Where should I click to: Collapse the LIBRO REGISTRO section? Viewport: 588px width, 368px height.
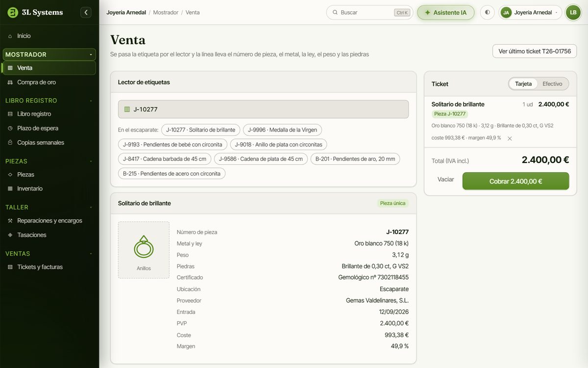(x=49, y=101)
